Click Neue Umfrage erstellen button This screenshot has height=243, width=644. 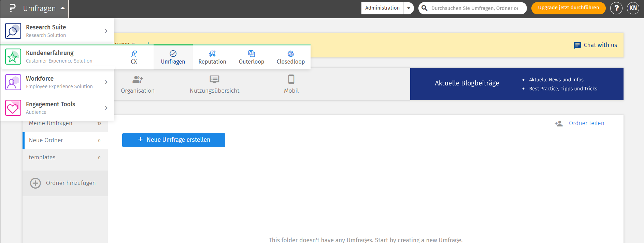(174, 140)
